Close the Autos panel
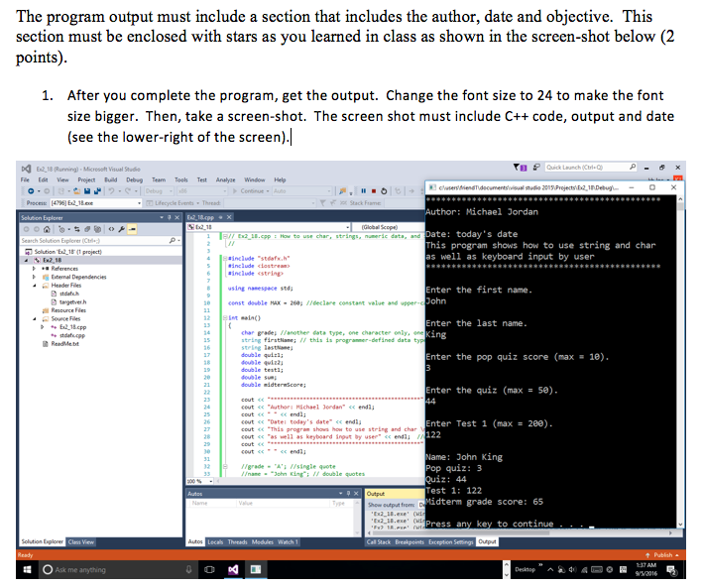The height and width of the screenshot is (588, 703). [x=356, y=494]
